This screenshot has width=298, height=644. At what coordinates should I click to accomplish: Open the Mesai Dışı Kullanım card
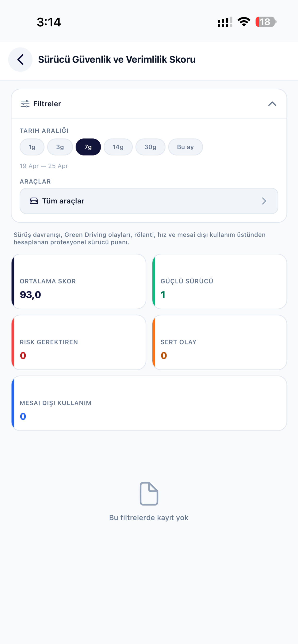coord(149,403)
